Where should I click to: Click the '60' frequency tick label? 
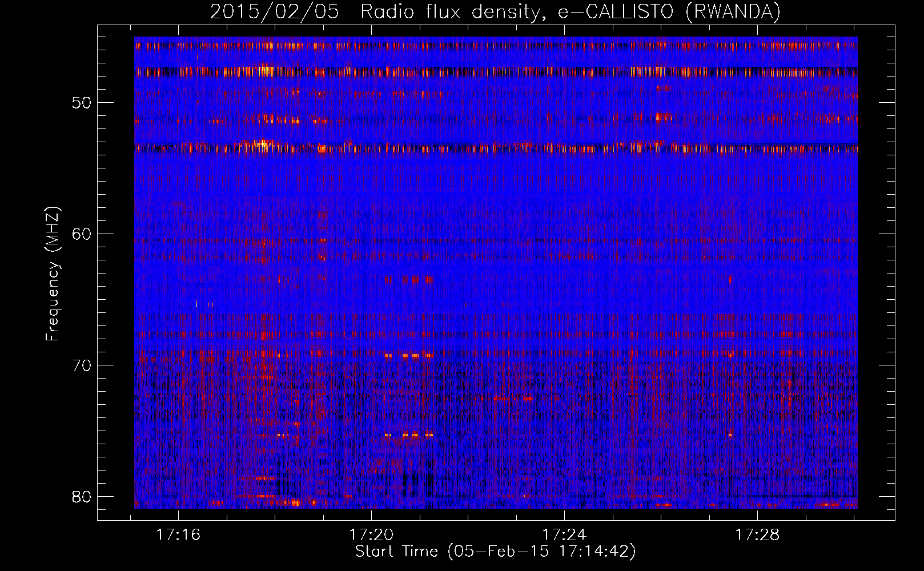[x=82, y=234]
